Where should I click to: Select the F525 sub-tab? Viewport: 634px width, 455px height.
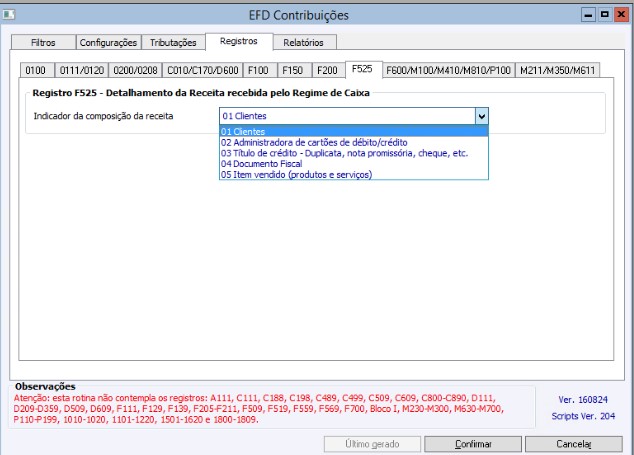tap(362, 69)
